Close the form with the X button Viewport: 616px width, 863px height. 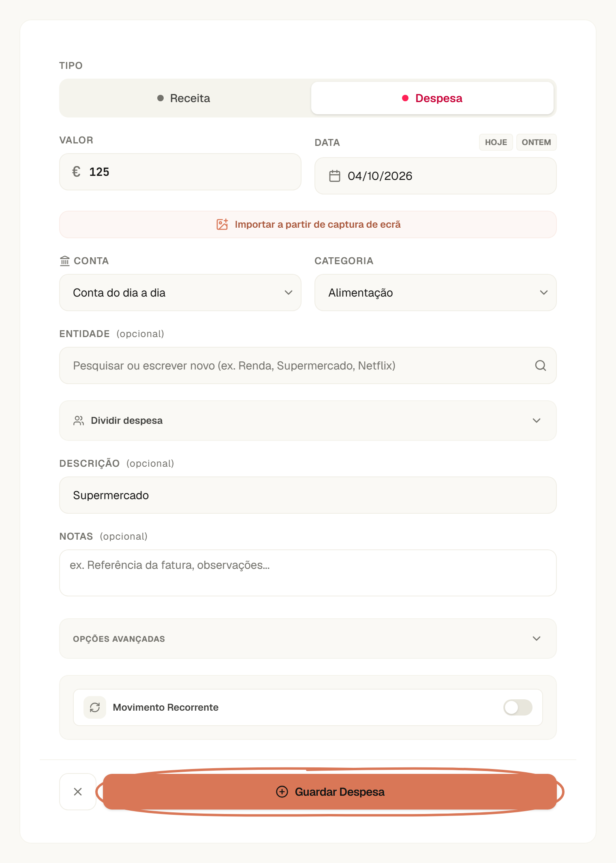click(78, 792)
